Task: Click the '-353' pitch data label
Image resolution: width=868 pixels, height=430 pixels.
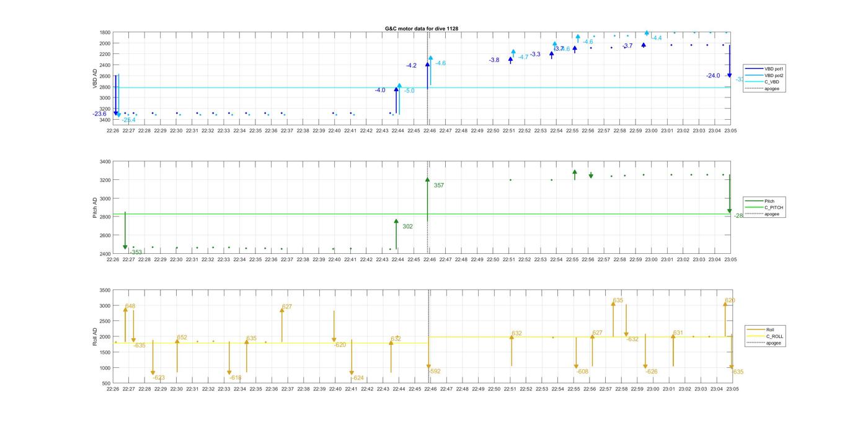Action: tap(136, 253)
